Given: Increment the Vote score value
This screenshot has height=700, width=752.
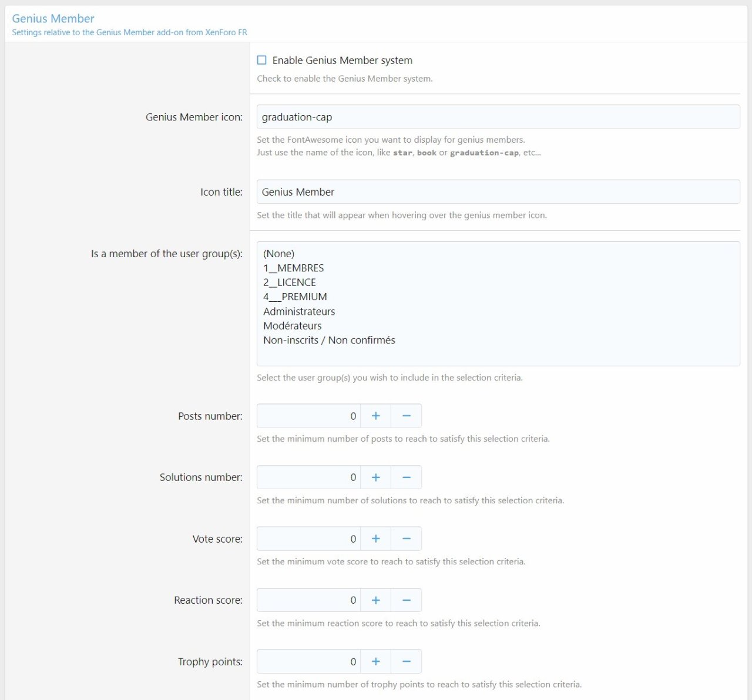Looking at the screenshot, I should (x=376, y=539).
